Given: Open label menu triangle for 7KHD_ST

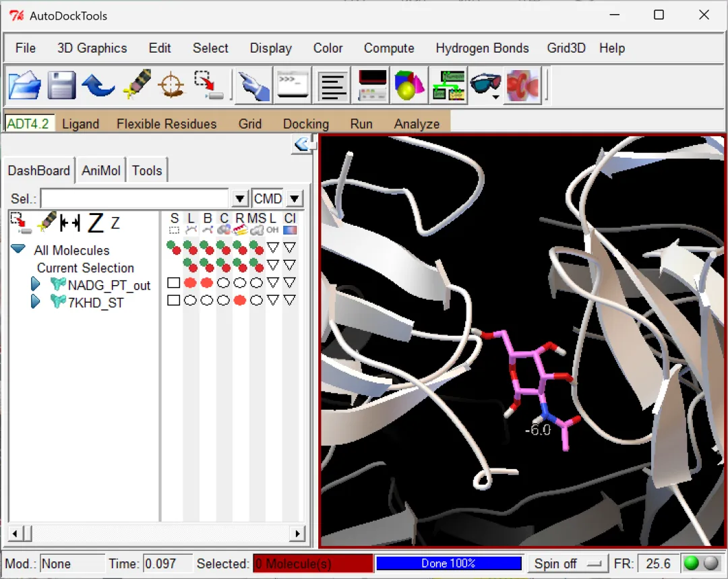Looking at the screenshot, I should coord(273,300).
